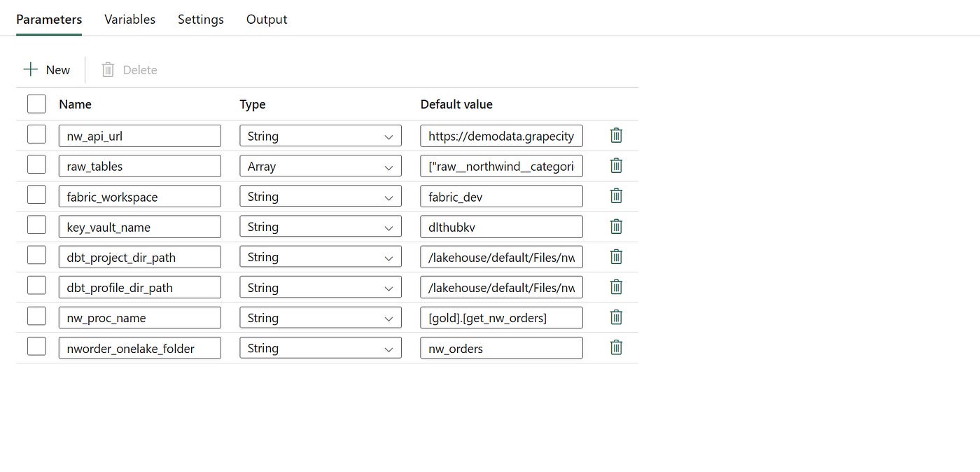Open the Settings tab
The height and width of the screenshot is (472, 980).
(x=201, y=20)
